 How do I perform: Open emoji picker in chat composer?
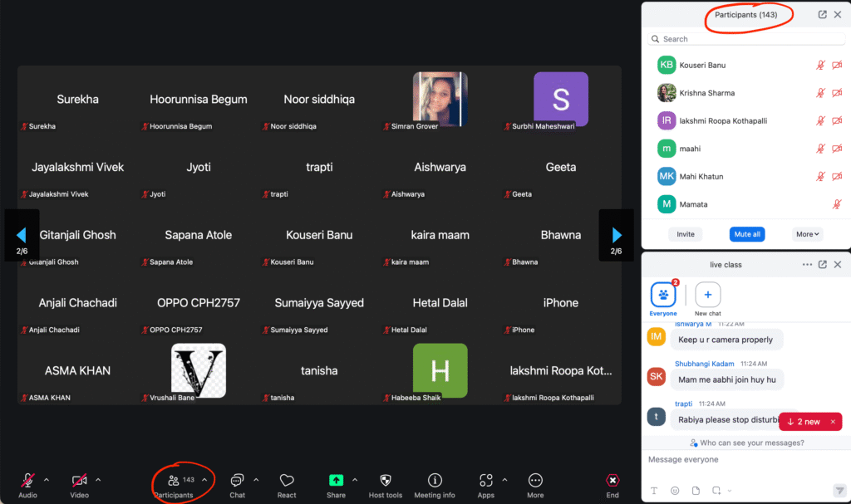click(675, 491)
